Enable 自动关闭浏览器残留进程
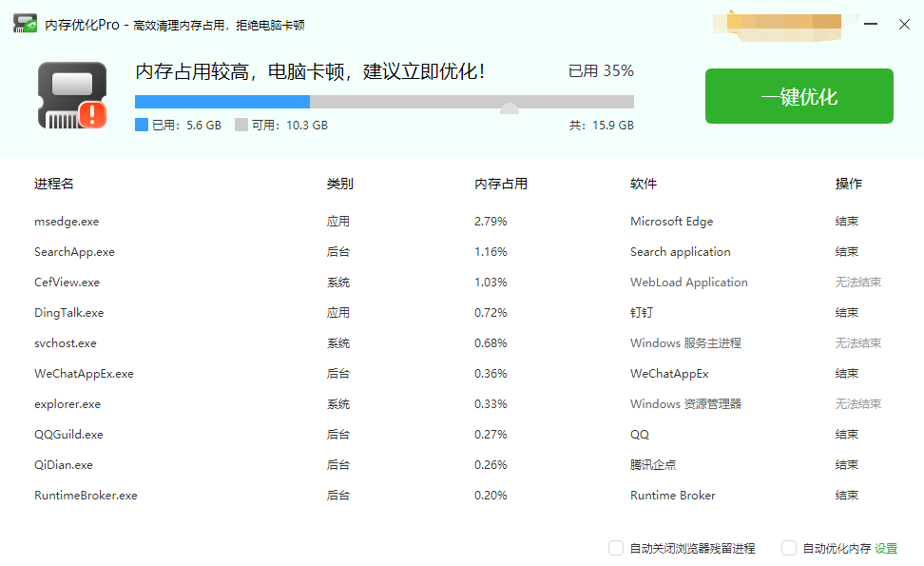 (x=615, y=548)
